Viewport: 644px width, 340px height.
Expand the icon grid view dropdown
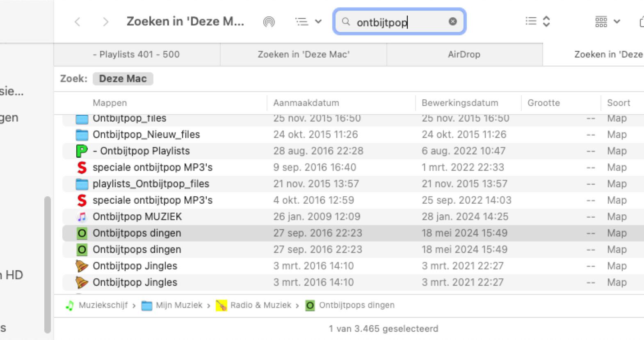click(607, 22)
